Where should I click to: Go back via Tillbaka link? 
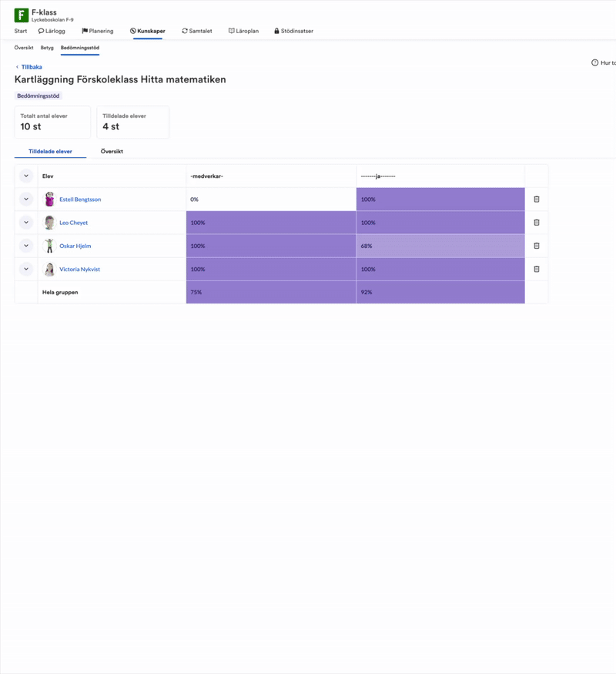(29, 67)
